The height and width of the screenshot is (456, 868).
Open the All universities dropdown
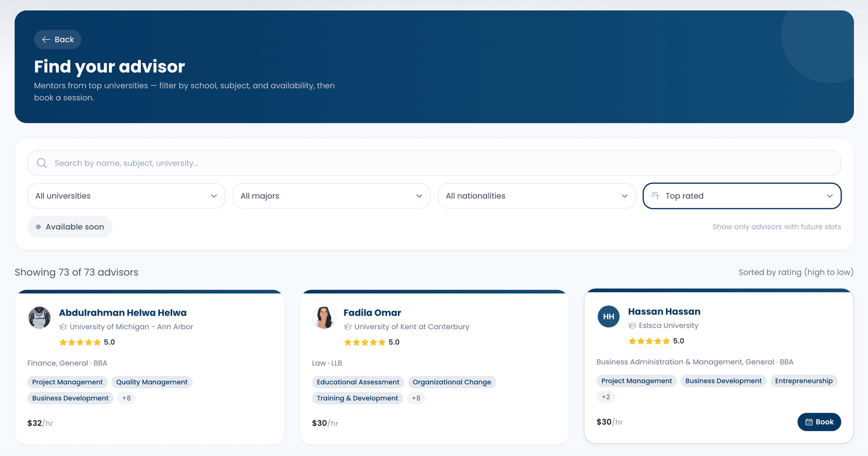click(x=126, y=196)
